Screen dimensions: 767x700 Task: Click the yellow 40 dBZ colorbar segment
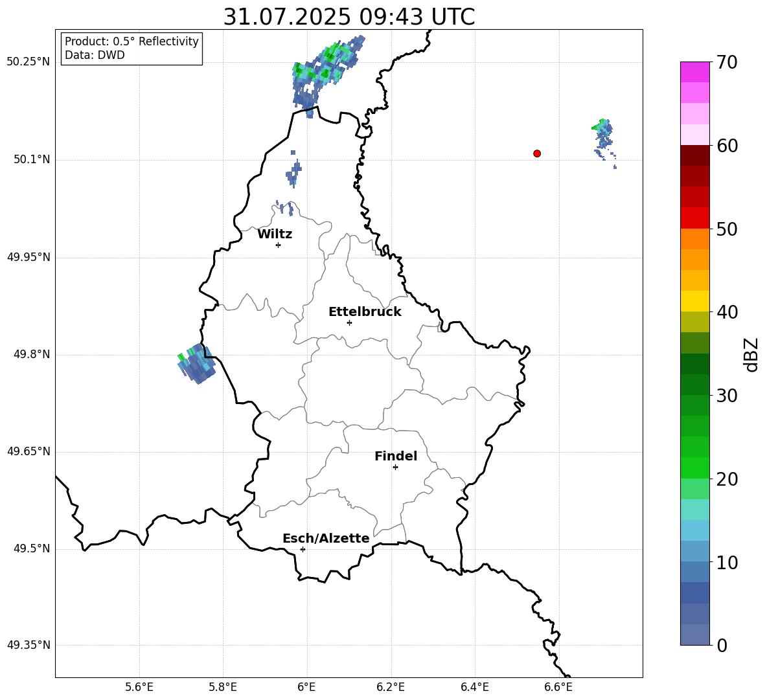695,301
